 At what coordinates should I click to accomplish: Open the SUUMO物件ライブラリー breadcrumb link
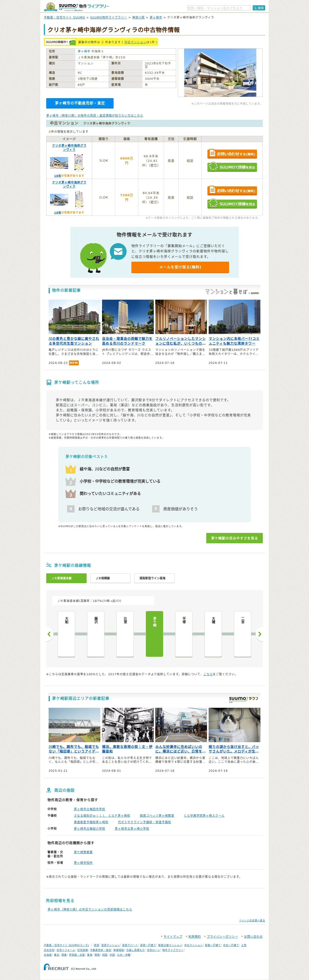click(x=109, y=18)
